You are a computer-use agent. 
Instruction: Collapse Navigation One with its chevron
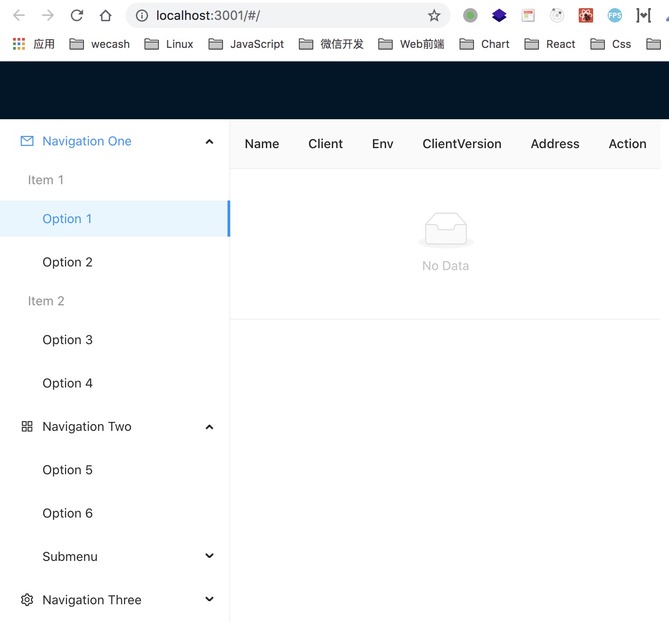(209, 141)
